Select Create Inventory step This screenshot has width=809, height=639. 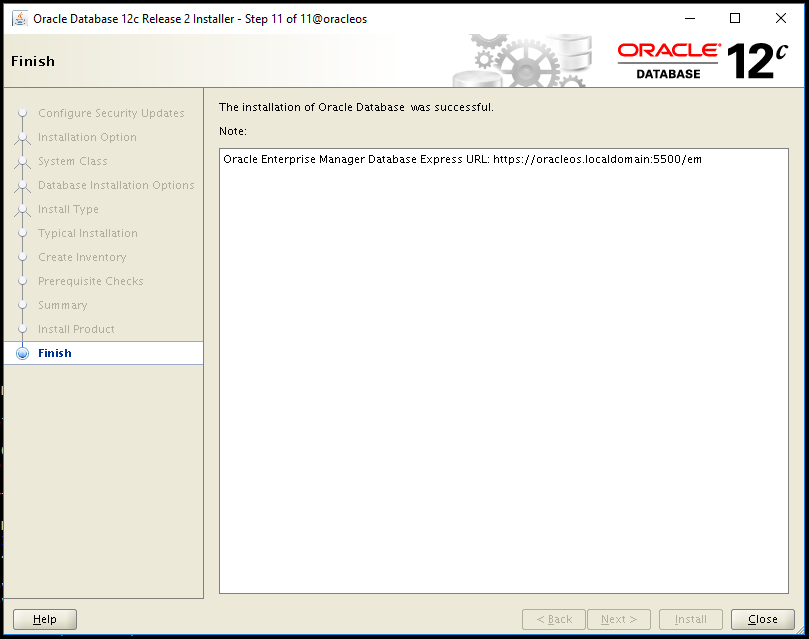tap(82, 257)
